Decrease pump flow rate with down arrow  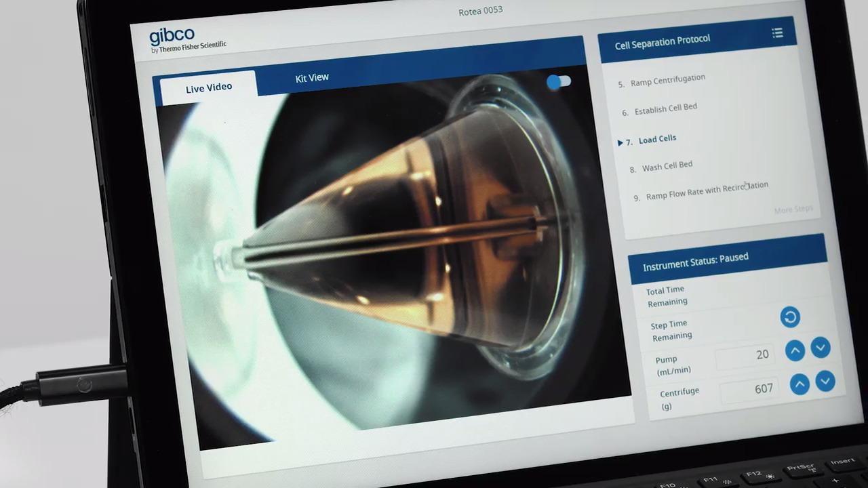tap(821, 348)
